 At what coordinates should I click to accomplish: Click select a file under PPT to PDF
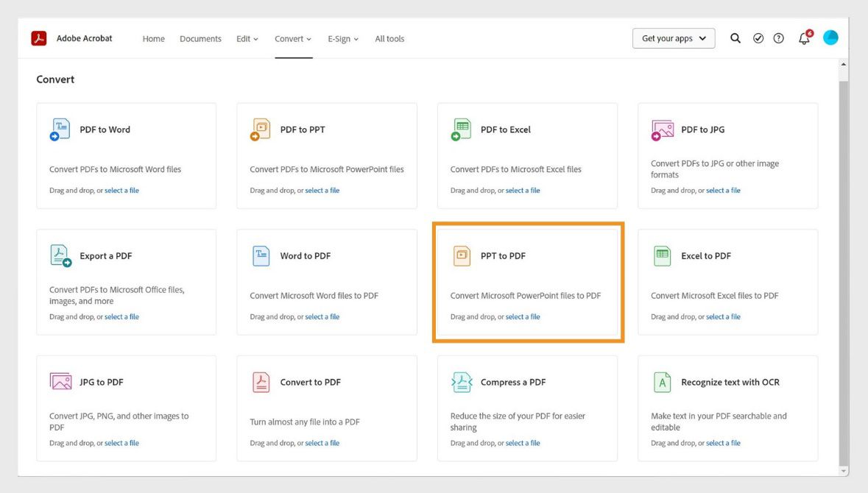pos(523,316)
